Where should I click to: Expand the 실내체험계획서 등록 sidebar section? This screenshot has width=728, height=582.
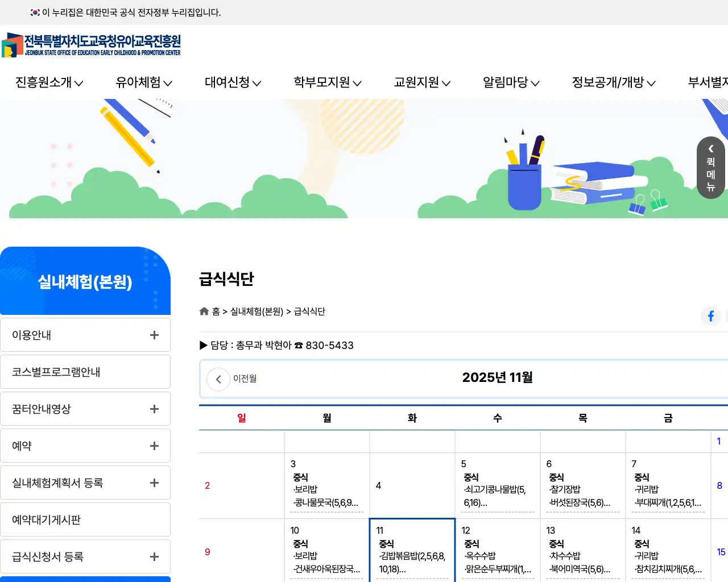[154, 483]
